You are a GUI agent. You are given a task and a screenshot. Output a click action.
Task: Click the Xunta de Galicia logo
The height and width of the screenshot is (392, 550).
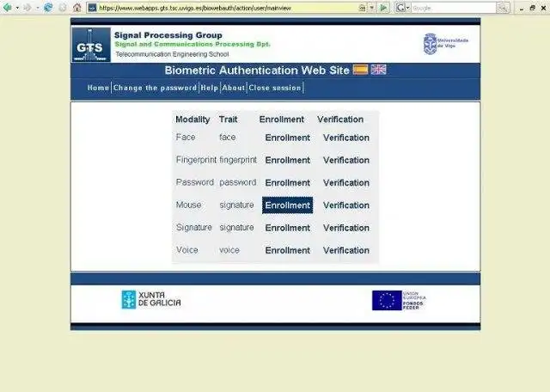(151, 299)
